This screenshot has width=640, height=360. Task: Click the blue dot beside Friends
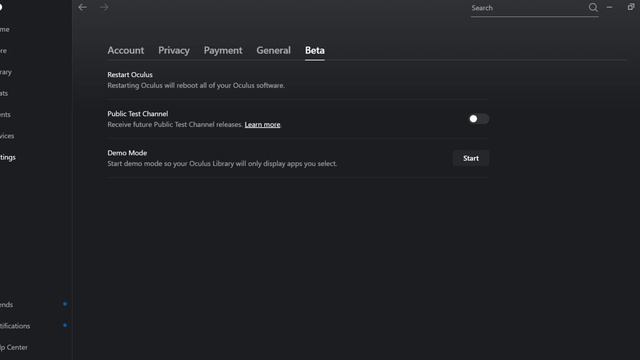tap(65, 304)
